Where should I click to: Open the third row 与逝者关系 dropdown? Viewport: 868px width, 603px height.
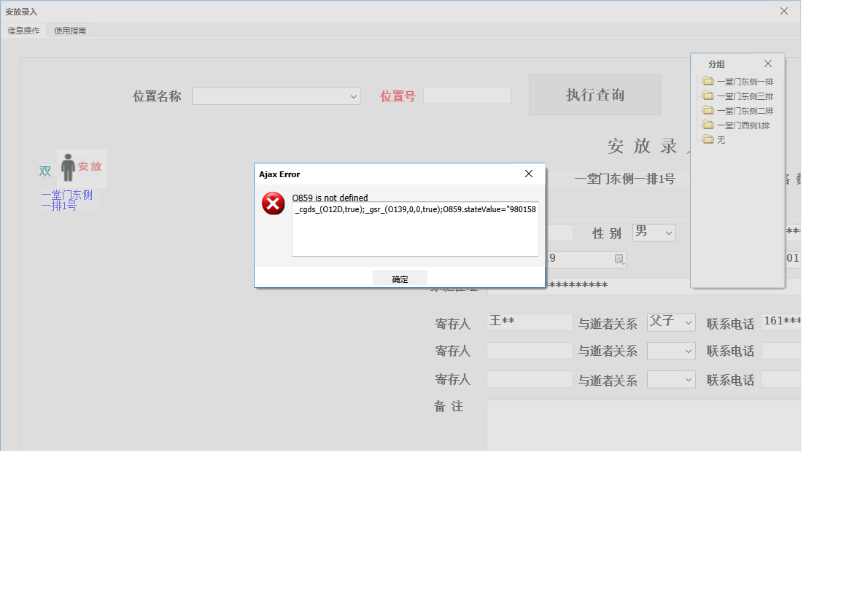(x=671, y=379)
